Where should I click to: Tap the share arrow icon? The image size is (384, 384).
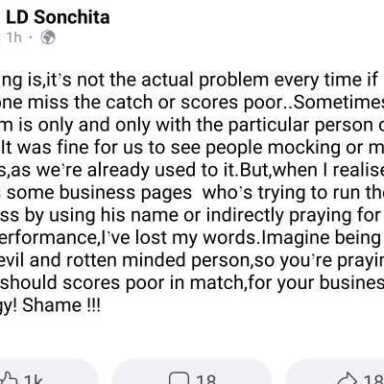pyautogui.click(x=347, y=379)
